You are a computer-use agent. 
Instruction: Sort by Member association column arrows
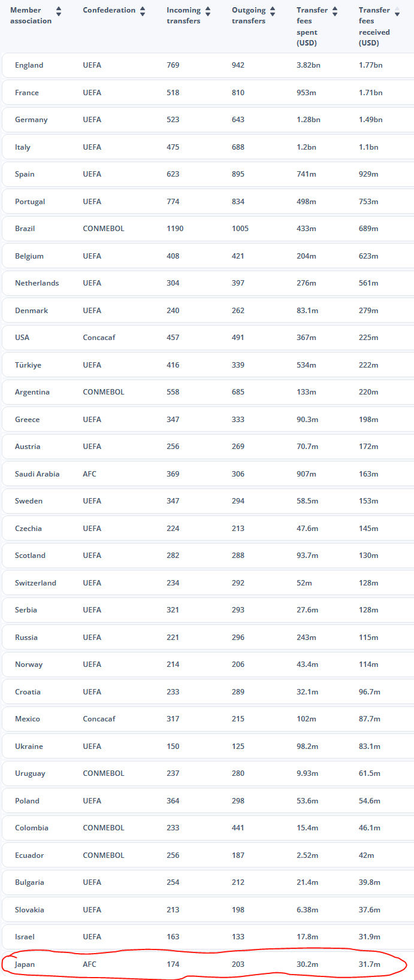pyautogui.click(x=59, y=11)
